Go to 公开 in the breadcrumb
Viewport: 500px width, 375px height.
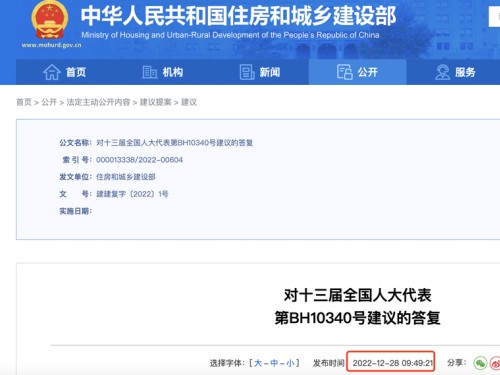point(49,102)
